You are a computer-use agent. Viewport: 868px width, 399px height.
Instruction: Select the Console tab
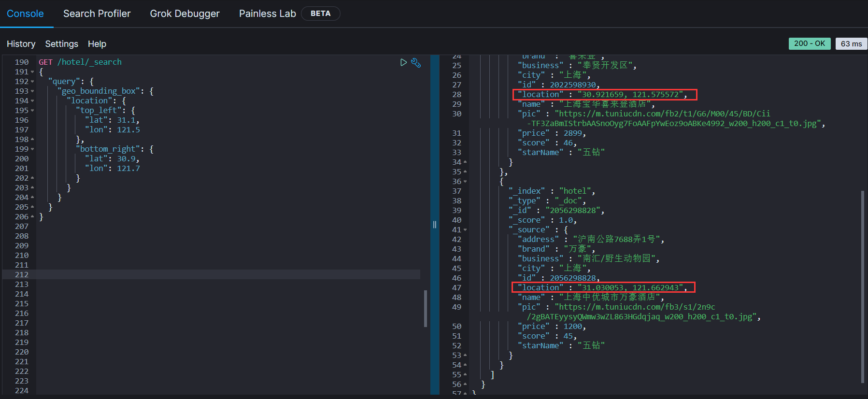25,14
